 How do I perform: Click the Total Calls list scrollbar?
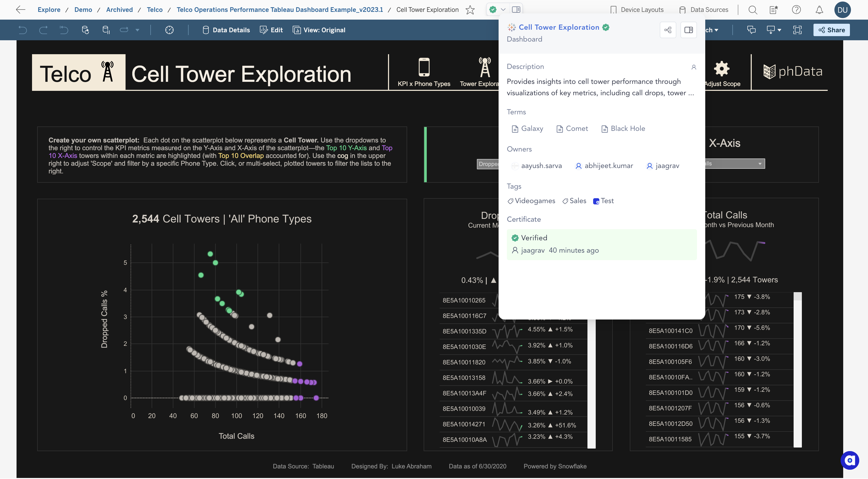(x=797, y=370)
